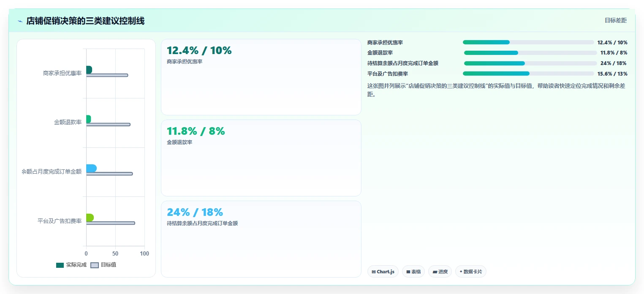Click the progress list label 商家承担优惠率
The height and width of the screenshot is (294, 644).
point(385,43)
